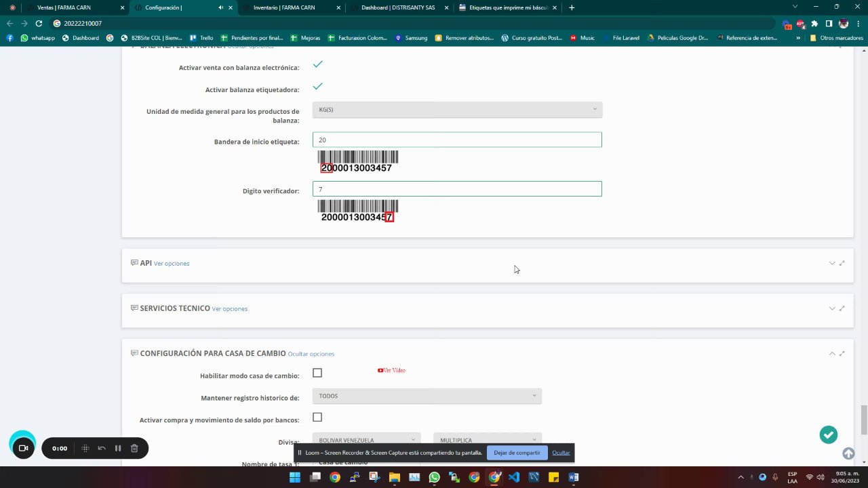
Task: Open Microsoft Word from the taskbar
Action: pyautogui.click(x=574, y=477)
